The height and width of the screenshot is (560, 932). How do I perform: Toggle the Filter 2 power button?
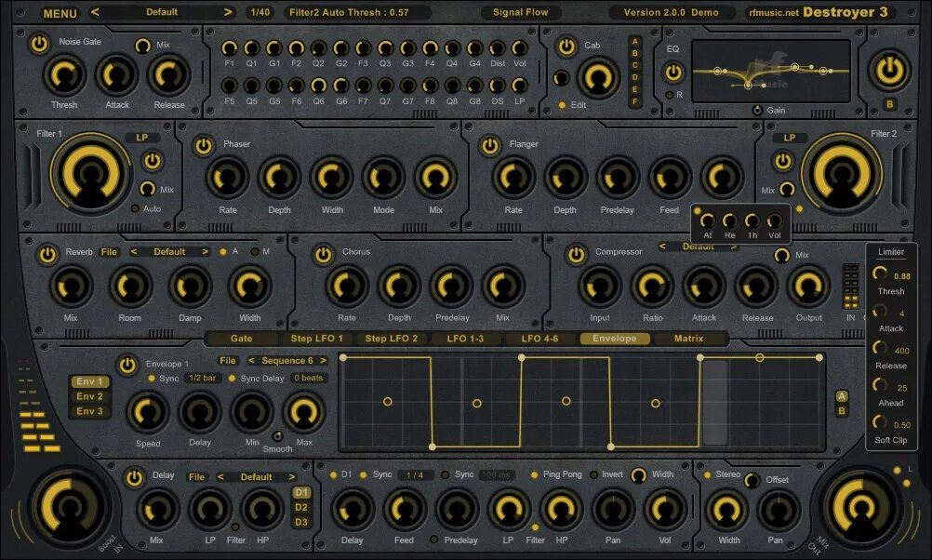(783, 161)
